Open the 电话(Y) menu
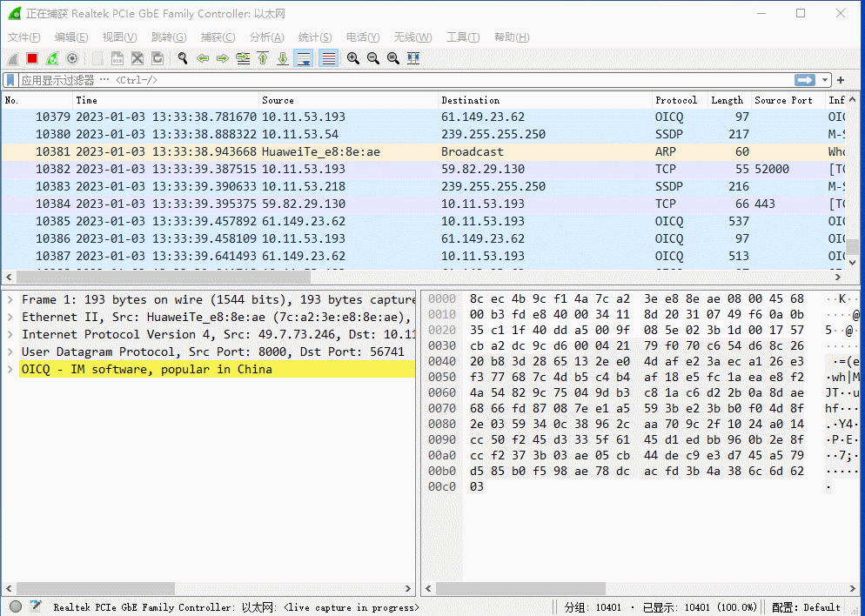The width and height of the screenshot is (865, 616). pyautogui.click(x=363, y=37)
